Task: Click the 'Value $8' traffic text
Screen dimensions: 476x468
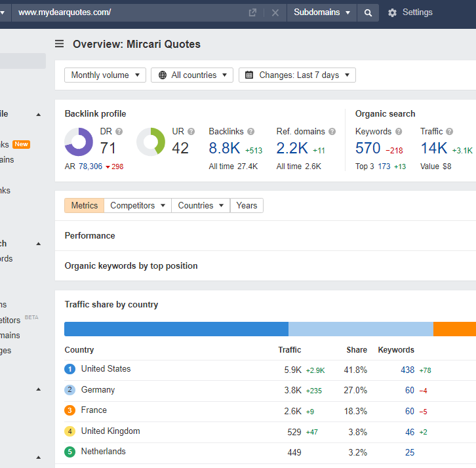Action: (435, 166)
